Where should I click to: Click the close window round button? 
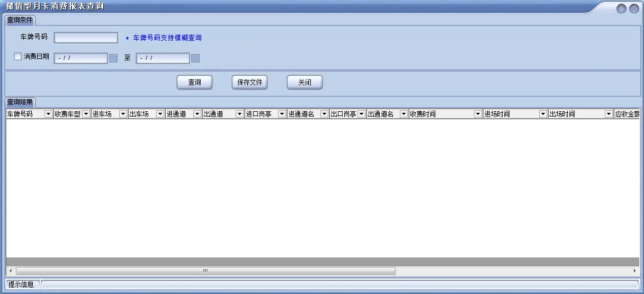(633, 8)
